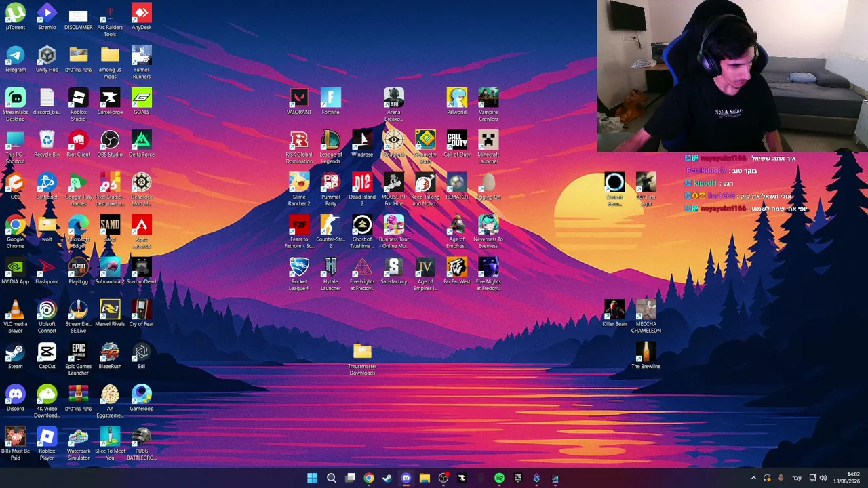
Task: Launch Palworld shortcut
Action: [456, 102]
